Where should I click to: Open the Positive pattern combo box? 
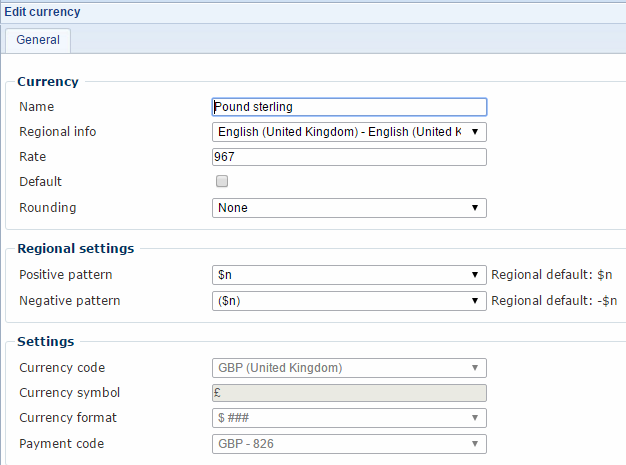348,275
